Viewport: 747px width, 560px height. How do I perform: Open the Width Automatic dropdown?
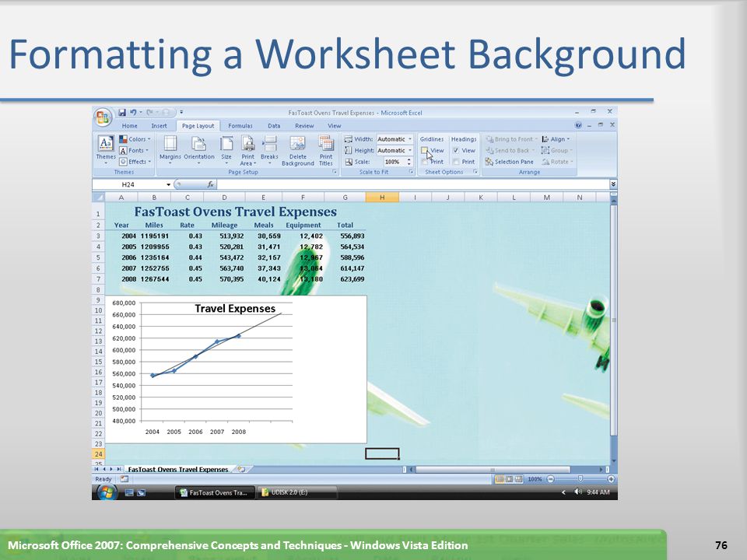(x=410, y=139)
